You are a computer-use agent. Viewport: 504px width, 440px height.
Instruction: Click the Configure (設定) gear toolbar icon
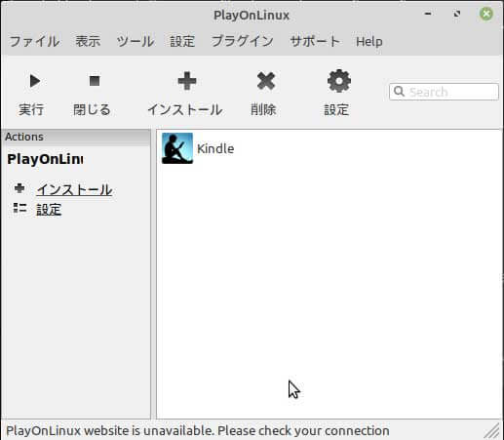[339, 81]
